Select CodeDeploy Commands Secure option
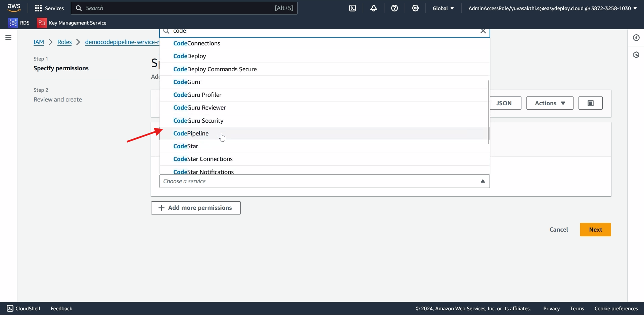Image resolution: width=644 pixels, height=315 pixels. click(x=324, y=69)
